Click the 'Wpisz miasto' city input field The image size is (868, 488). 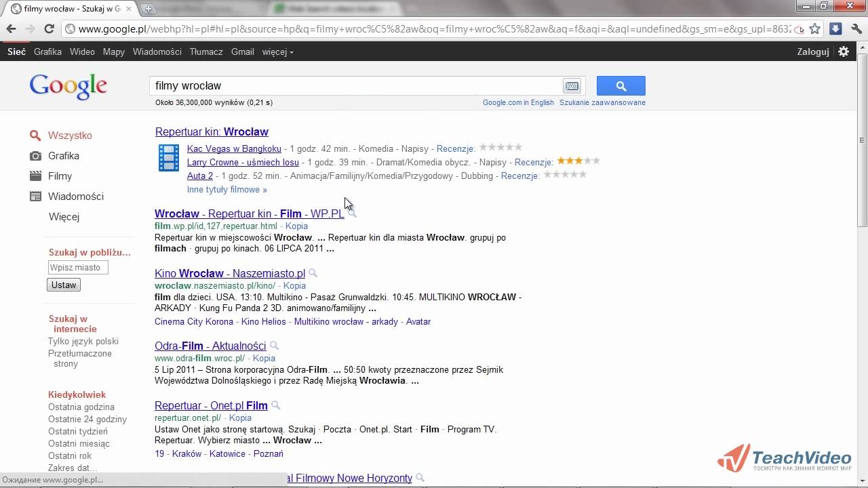pyautogui.click(x=77, y=267)
